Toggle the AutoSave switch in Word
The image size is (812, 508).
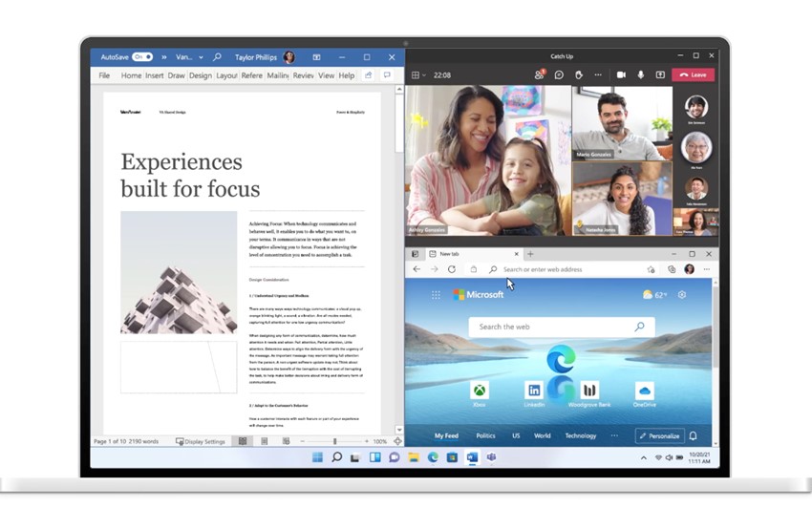pyautogui.click(x=142, y=57)
